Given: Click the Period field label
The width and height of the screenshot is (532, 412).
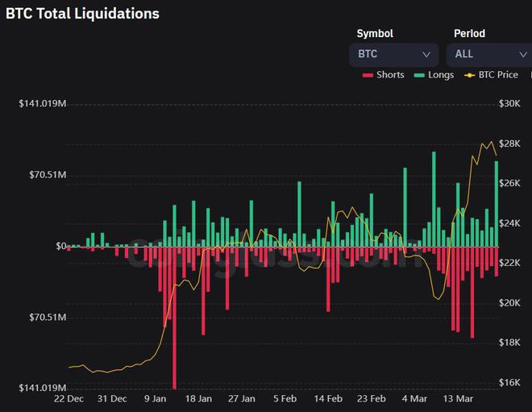Looking at the screenshot, I should 470,34.
